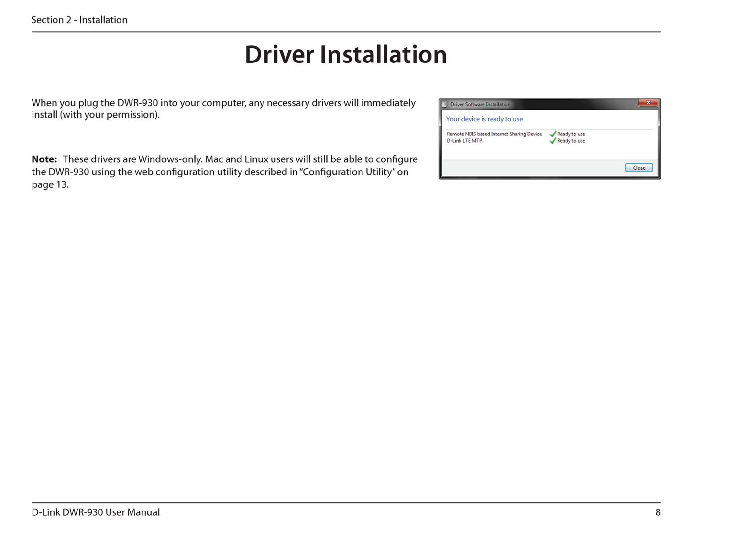Click the Close button in the driver dialog

click(x=639, y=168)
